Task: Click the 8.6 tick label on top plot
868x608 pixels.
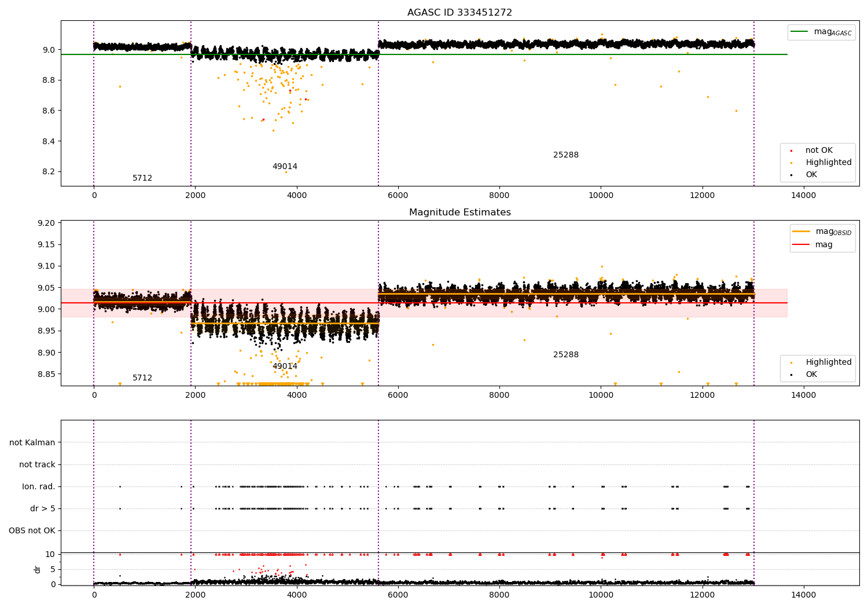Action: point(49,111)
